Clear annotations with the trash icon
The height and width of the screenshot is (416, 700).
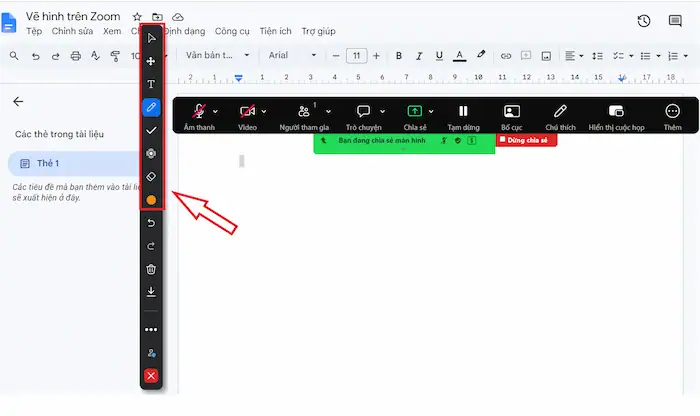151,269
